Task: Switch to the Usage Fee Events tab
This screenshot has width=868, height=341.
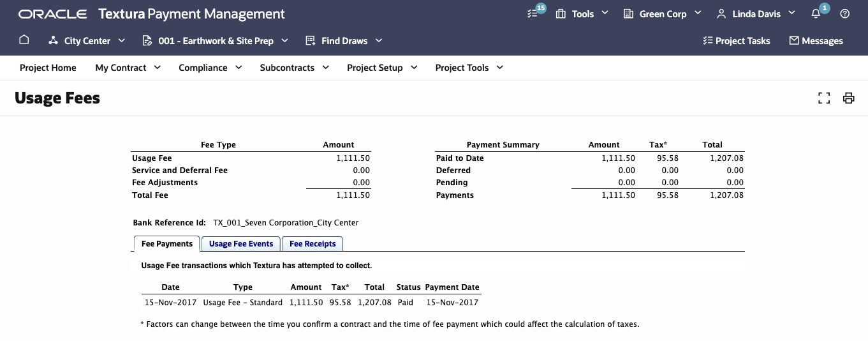Action: pyautogui.click(x=241, y=243)
